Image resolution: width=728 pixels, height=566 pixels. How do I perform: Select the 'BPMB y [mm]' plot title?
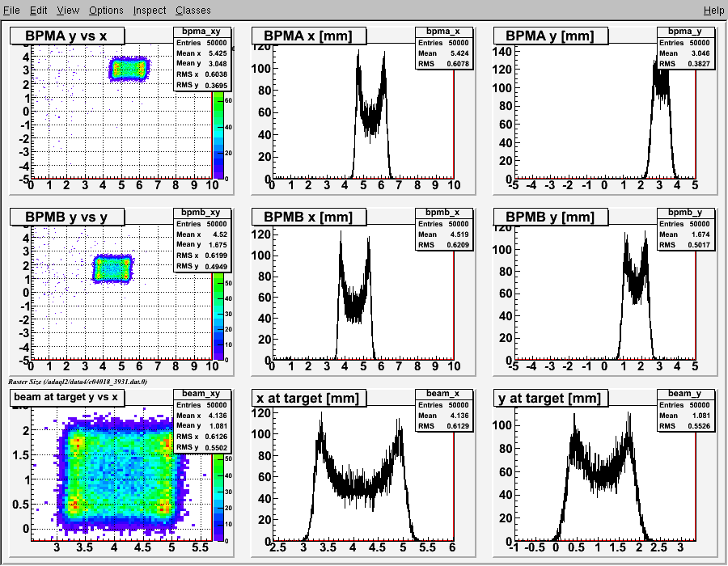(551, 217)
